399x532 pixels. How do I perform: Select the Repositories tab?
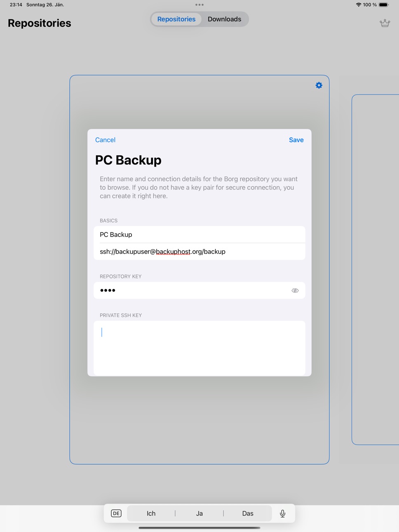tap(176, 19)
